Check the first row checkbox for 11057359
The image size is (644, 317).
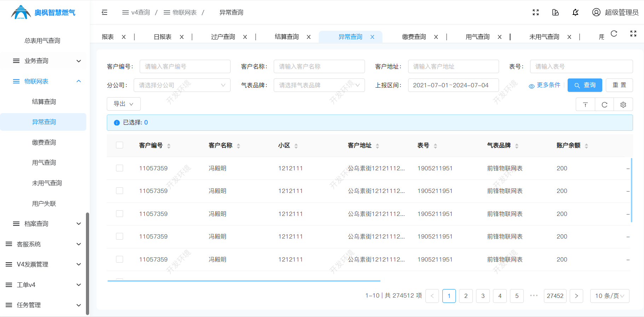(120, 168)
